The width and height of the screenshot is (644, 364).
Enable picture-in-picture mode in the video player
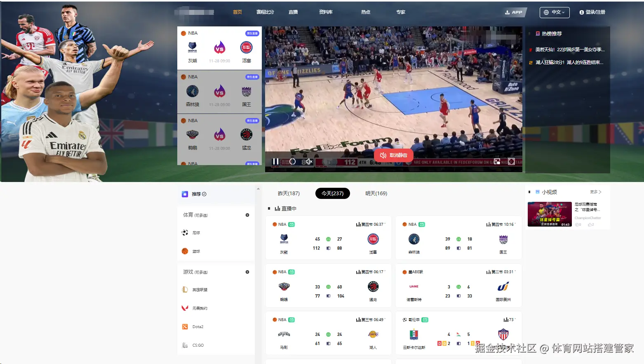(497, 161)
